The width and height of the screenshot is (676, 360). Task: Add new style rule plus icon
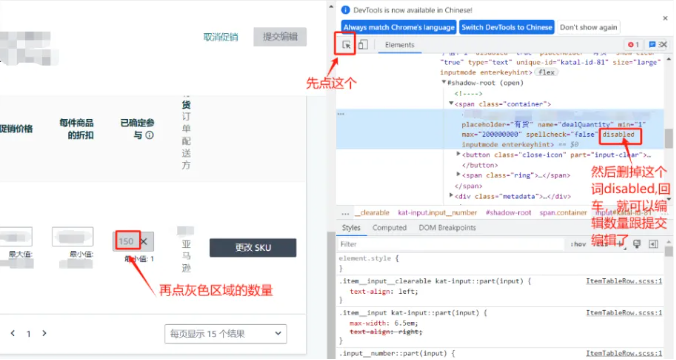(x=620, y=244)
